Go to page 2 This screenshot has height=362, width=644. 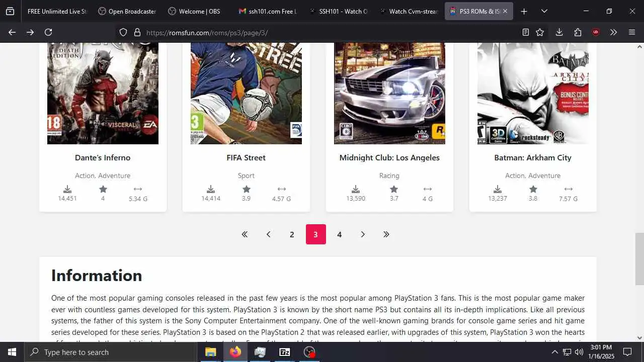(292, 234)
